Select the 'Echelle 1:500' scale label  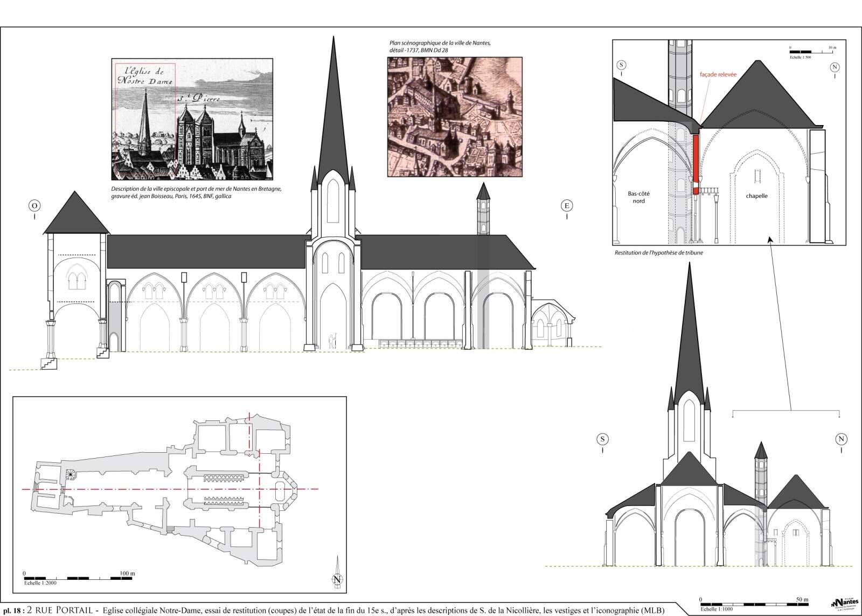(801, 57)
